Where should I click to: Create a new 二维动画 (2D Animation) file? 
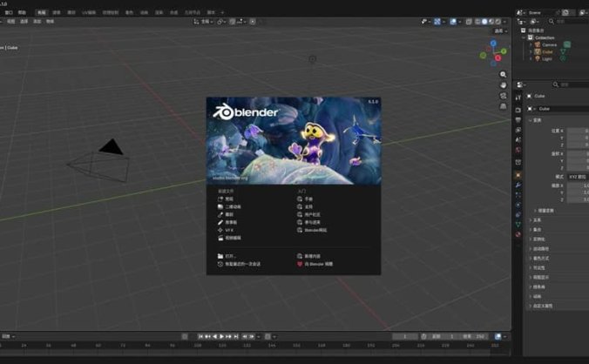(229, 206)
